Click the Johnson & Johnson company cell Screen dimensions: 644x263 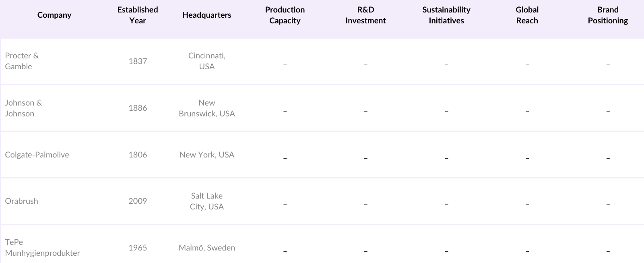pos(23,108)
